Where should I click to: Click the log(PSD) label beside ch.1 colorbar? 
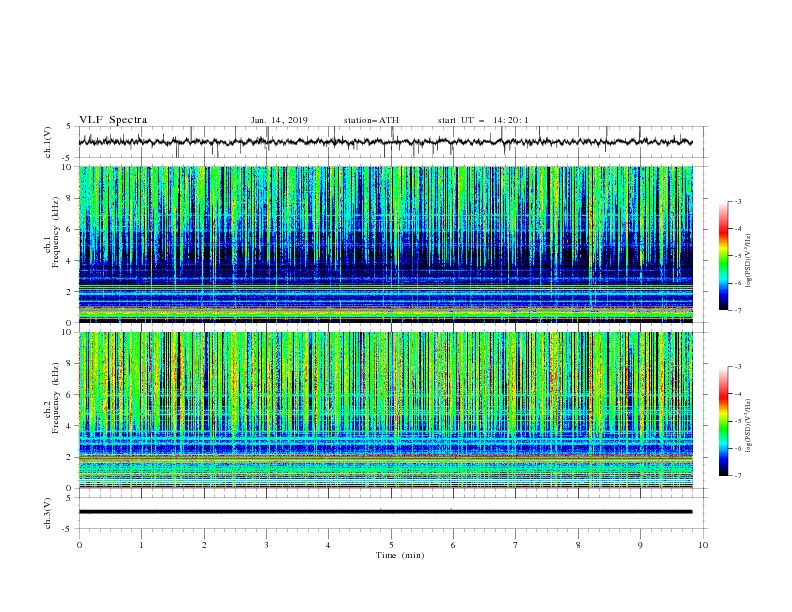click(x=749, y=260)
